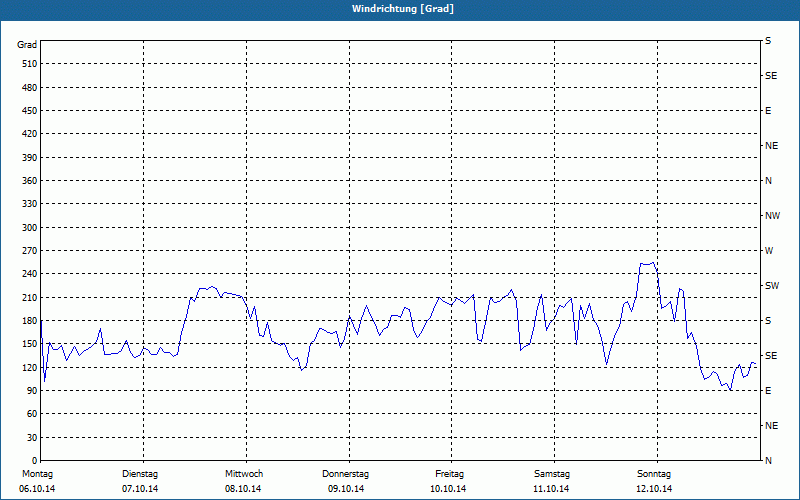
Task: Select the 240 degree axis label
Action: tap(30, 274)
